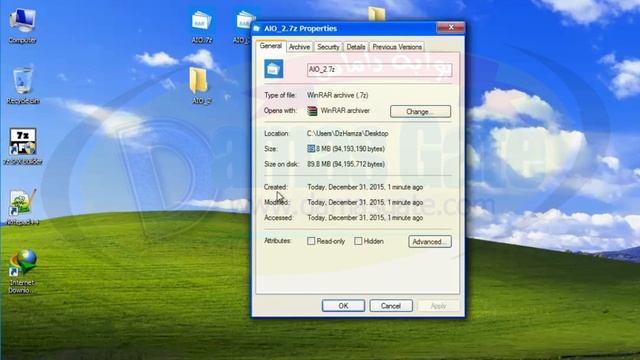640x360 pixels.
Task: Click the Accessed date value
Action: pos(365,218)
